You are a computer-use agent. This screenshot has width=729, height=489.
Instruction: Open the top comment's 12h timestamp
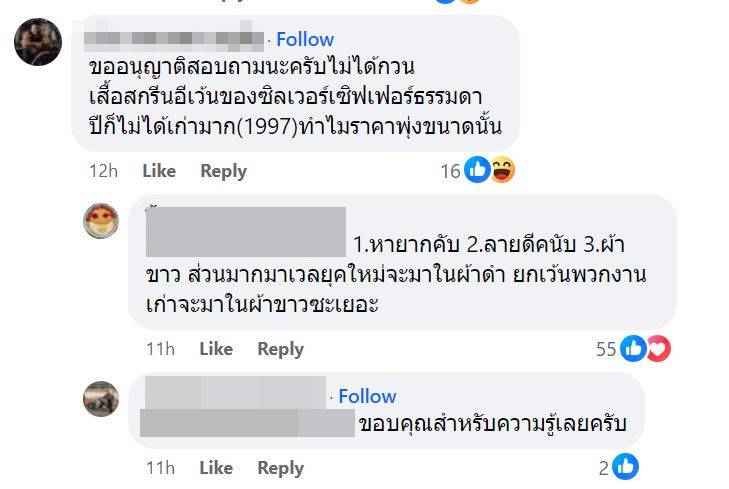tap(103, 171)
